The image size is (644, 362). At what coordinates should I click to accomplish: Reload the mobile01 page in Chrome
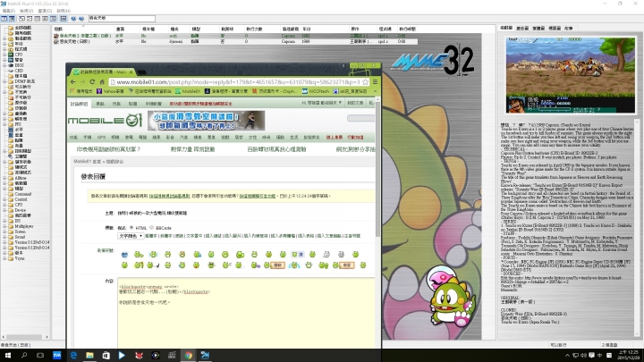pyautogui.click(x=92, y=81)
